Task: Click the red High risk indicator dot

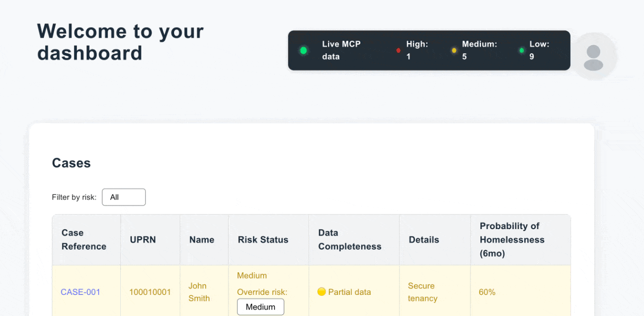Action: pyautogui.click(x=398, y=50)
